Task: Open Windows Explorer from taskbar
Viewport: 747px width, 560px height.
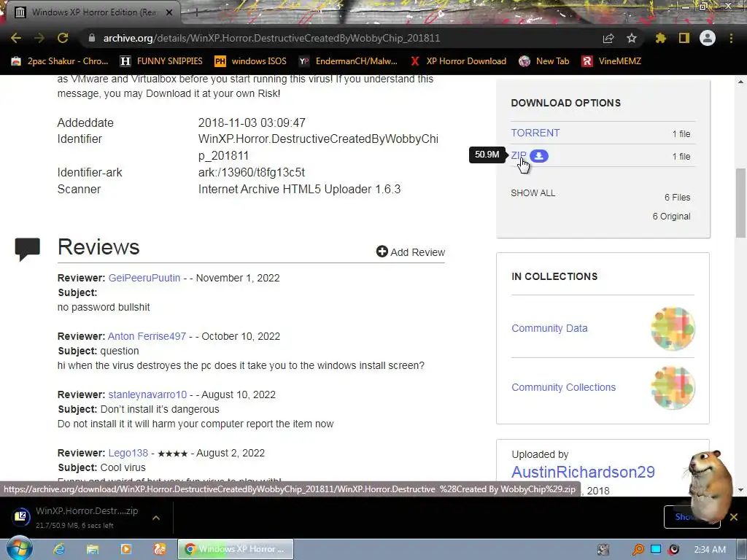Action: 93,549
